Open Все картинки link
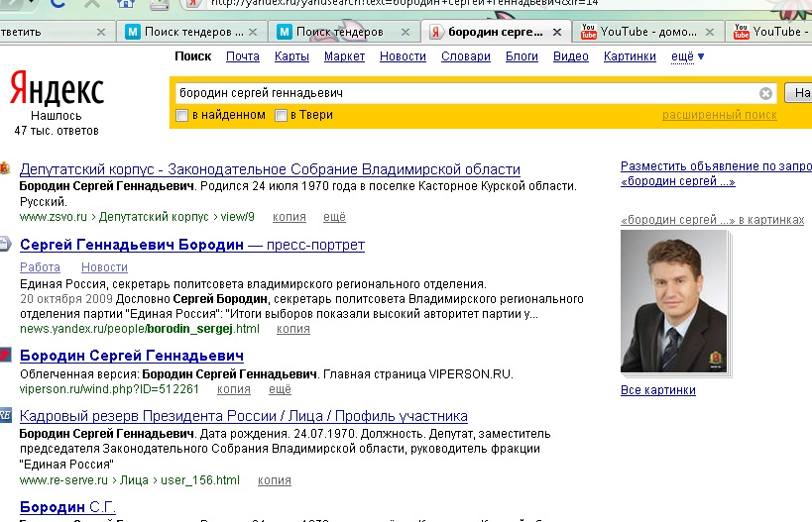 tap(657, 390)
